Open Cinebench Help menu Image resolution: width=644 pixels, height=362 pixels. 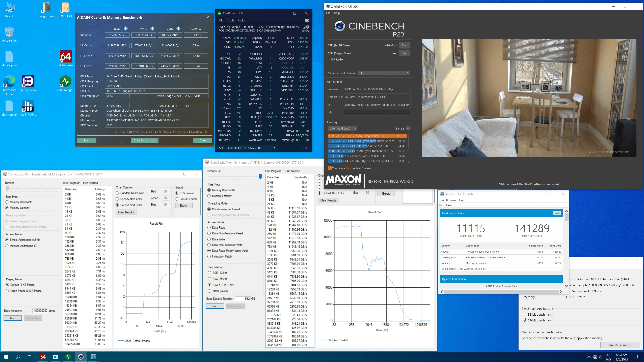pyautogui.click(x=337, y=13)
